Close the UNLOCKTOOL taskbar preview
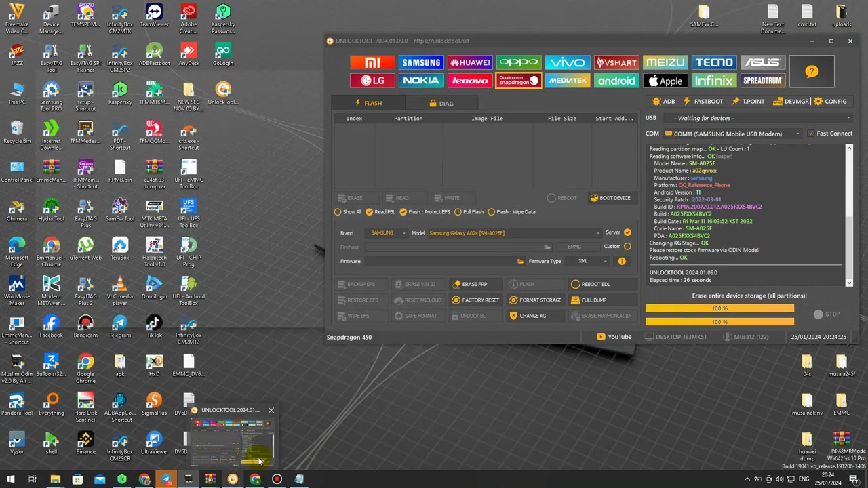This screenshot has width=868, height=488. pyautogui.click(x=271, y=410)
